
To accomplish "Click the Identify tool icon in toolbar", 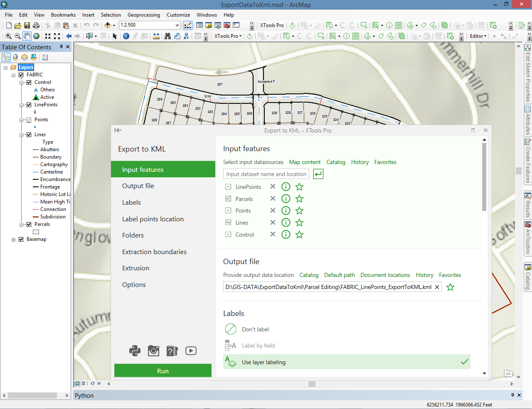I will [126, 36].
